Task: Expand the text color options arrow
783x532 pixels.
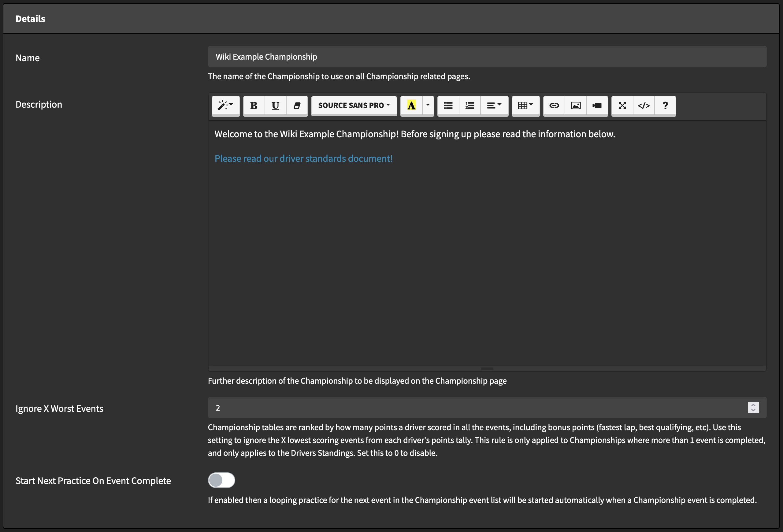Action: pyautogui.click(x=428, y=105)
